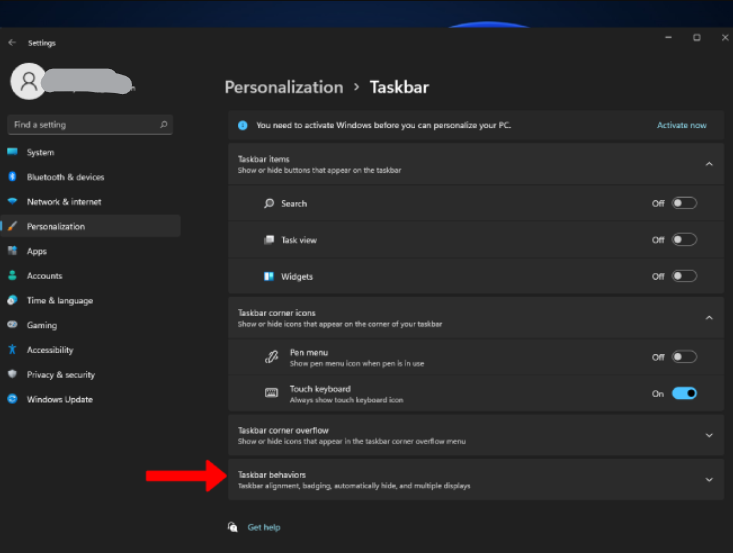Click the back arrow icon in Settings

pos(12,43)
